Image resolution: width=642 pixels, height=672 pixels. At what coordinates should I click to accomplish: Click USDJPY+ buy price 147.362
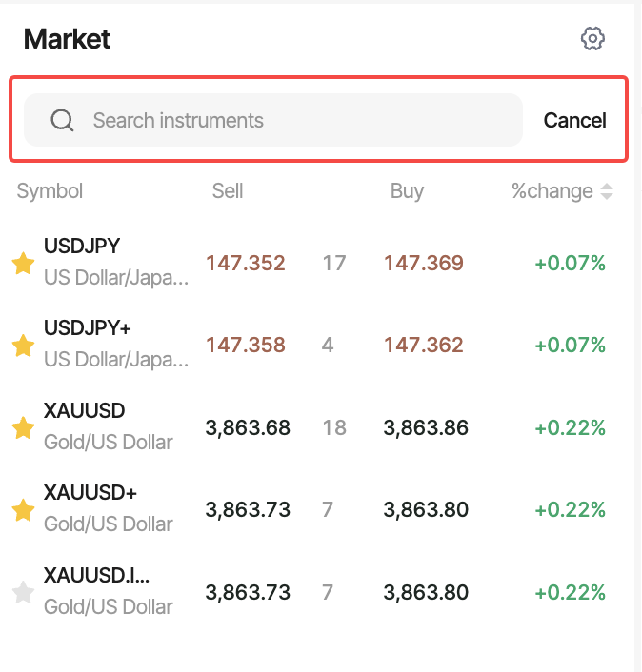424,346
